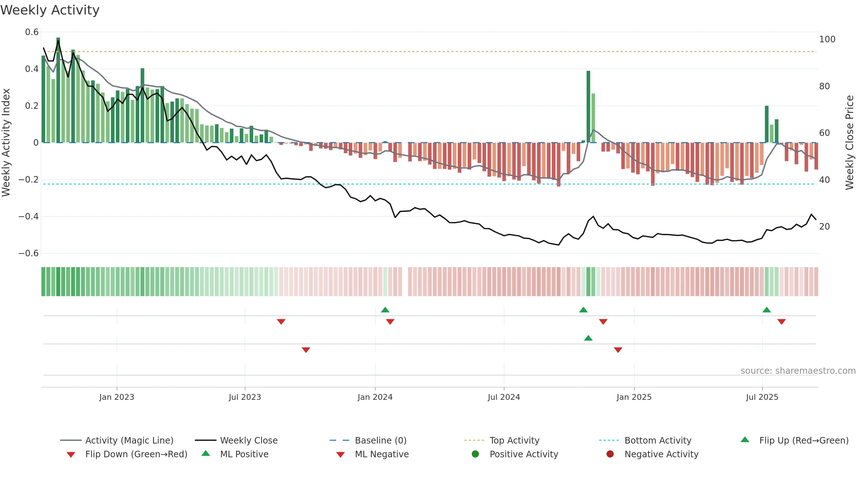Image resolution: width=868 pixels, height=488 pixels.
Task: Toggle ML Positive legend entry
Action: pos(235,454)
